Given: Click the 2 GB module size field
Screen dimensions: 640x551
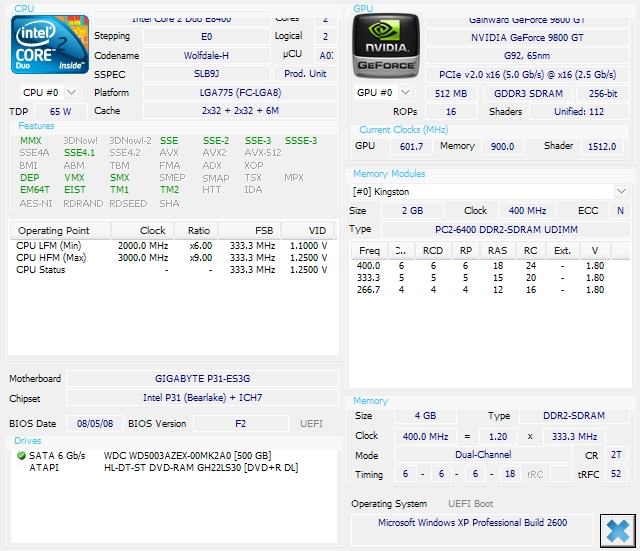Looking at the screenshot, I should (x=412, y=211).
